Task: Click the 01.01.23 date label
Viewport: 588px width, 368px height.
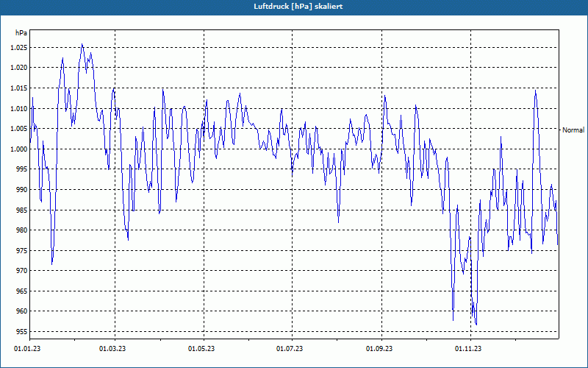Action: tap(27, 349)
